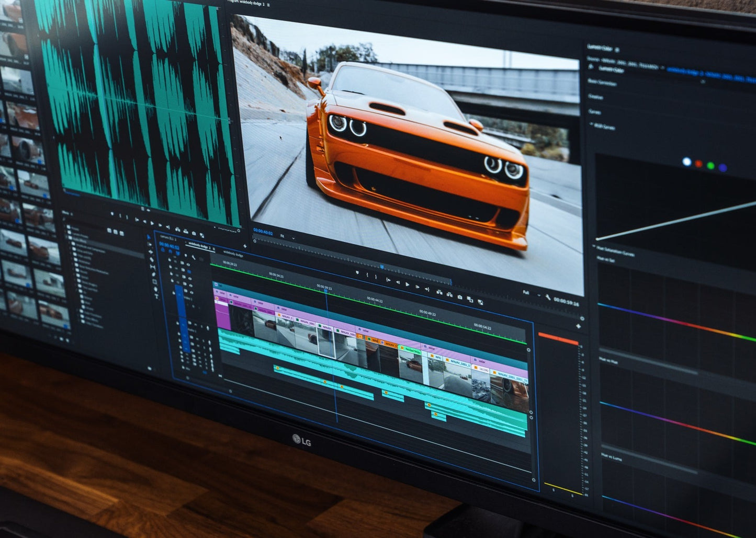Select the Selection tool in the timeline toolbar

[x=149, y=237]
